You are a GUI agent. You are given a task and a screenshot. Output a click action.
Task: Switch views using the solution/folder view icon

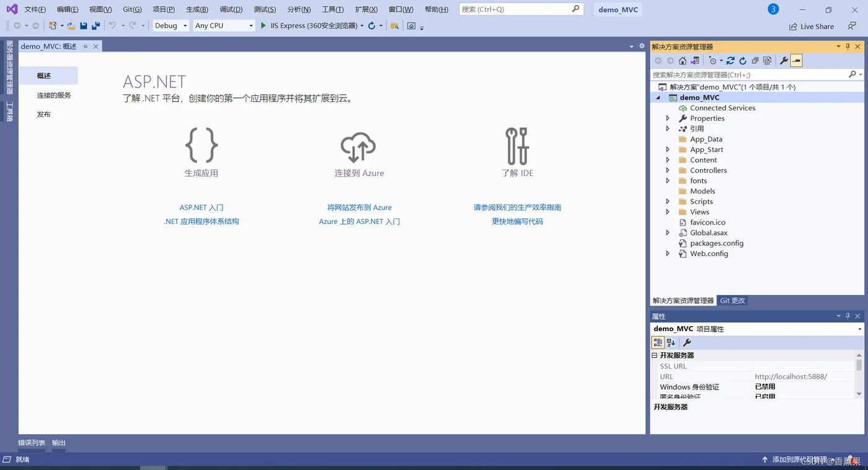(x=695, y=61)
